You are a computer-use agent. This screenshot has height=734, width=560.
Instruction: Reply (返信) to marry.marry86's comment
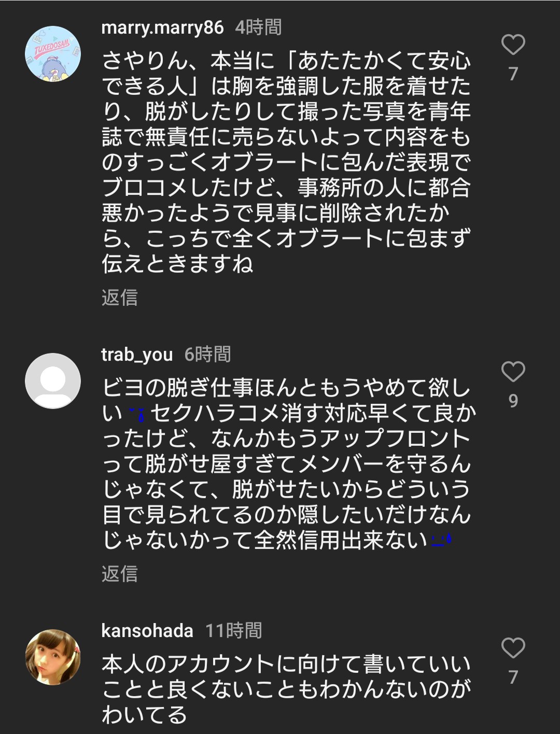[x=120, y=298]
